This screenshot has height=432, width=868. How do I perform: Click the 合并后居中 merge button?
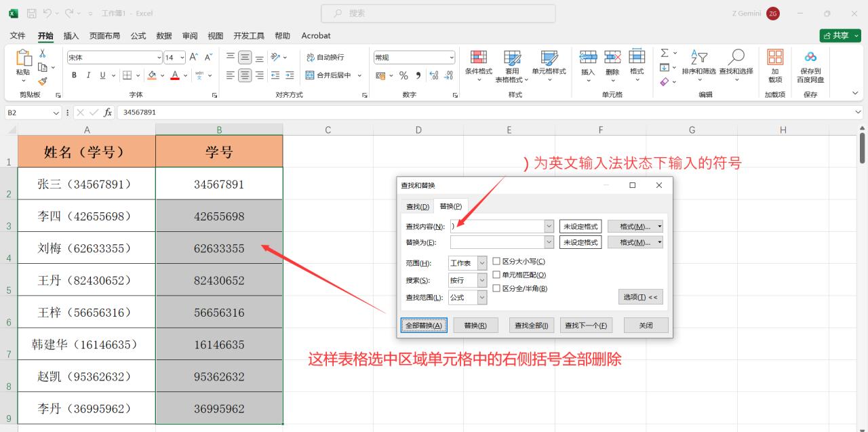coord(328,75)
